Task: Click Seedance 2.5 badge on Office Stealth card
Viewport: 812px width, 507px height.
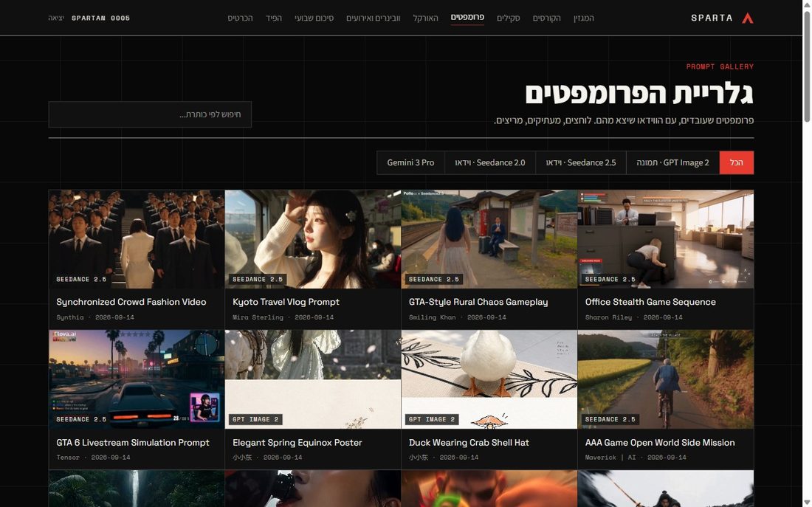Action: point(610,279)
